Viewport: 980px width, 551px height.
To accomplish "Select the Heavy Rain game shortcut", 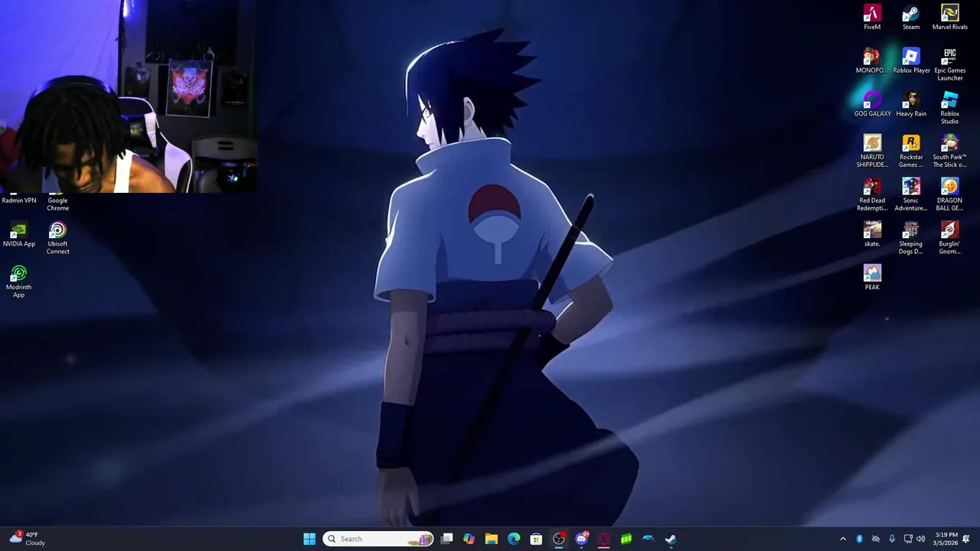I will click(911, 105).
